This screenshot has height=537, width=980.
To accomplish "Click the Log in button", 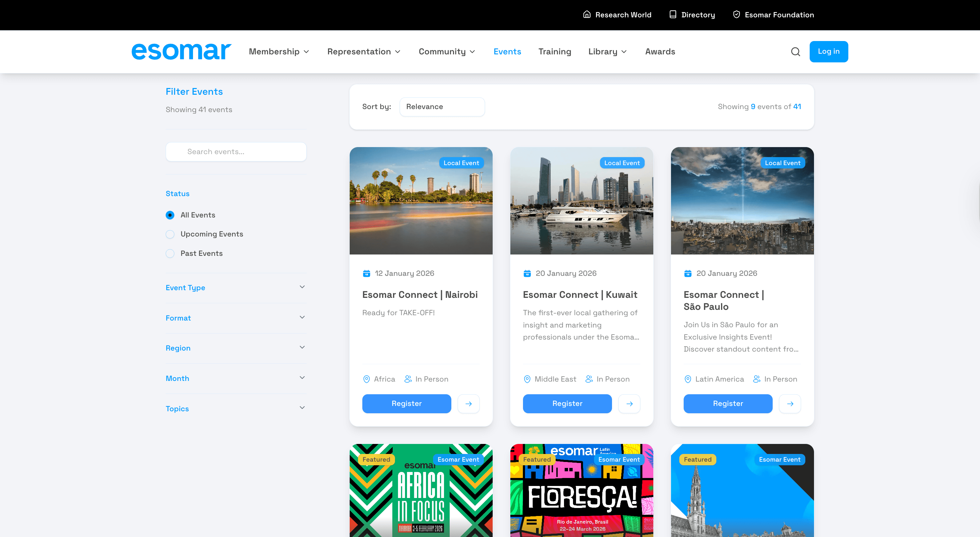I will pyautogui.click(x=828, y=52).
